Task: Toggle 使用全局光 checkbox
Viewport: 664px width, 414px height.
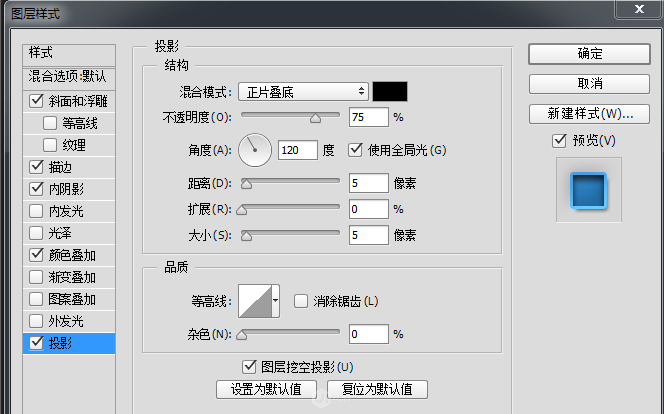Action: [355, 149]
